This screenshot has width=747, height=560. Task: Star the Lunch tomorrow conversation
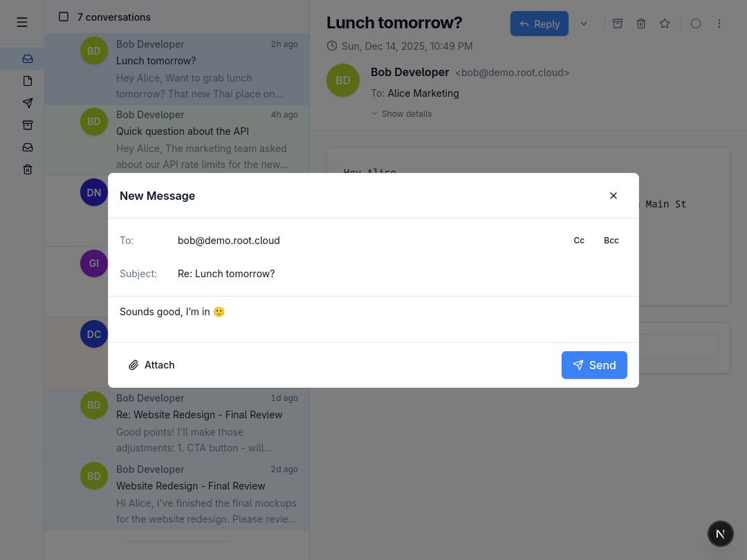(x=665, y=24)
